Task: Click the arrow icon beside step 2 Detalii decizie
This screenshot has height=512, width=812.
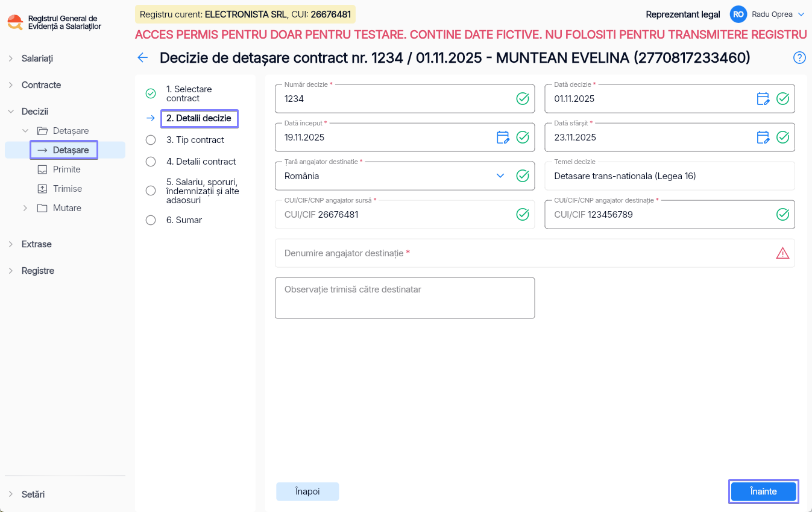Action: (x=151, y=118)
